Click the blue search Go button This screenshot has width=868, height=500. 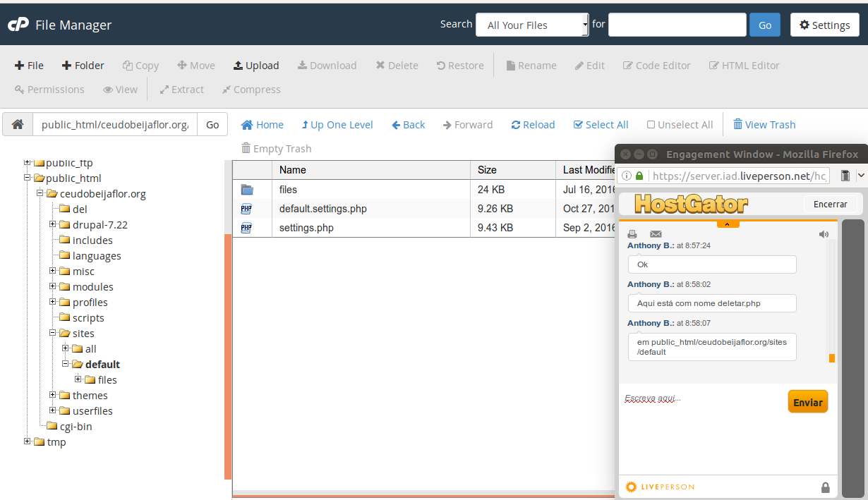coord(765,25)
